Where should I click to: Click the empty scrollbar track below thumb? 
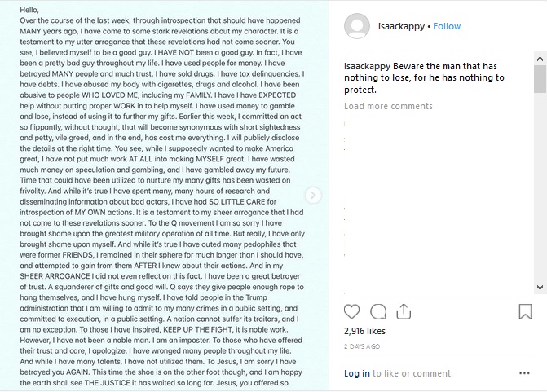tap(540, 187)
